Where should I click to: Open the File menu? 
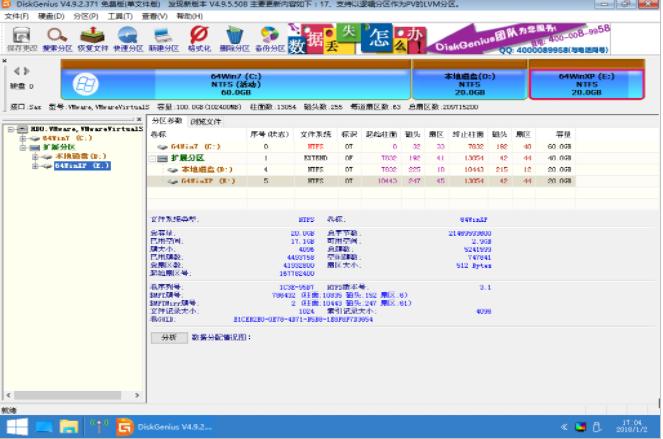tap(16, 16)
